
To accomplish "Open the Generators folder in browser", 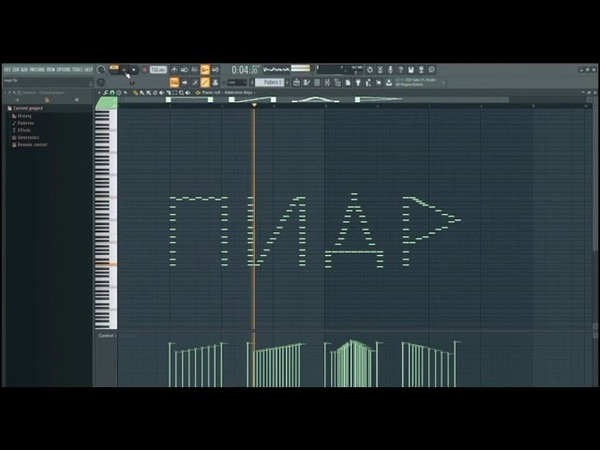I will coord(27,137).
